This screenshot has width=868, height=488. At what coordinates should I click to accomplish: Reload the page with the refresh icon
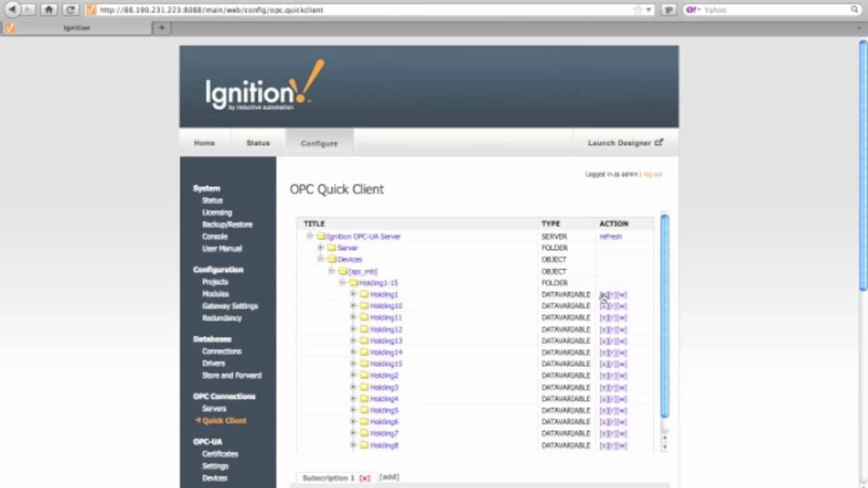pos(70,9)
